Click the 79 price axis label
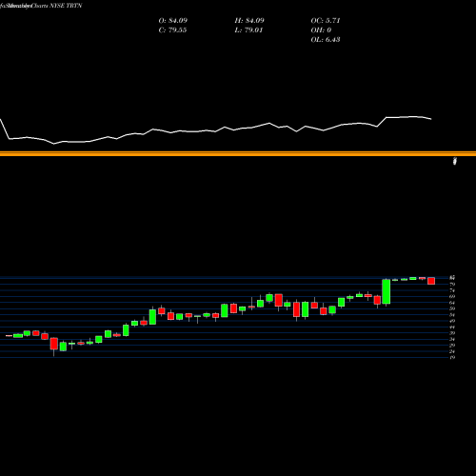Viewport: 476px width, 476px height. pos(452,285)
